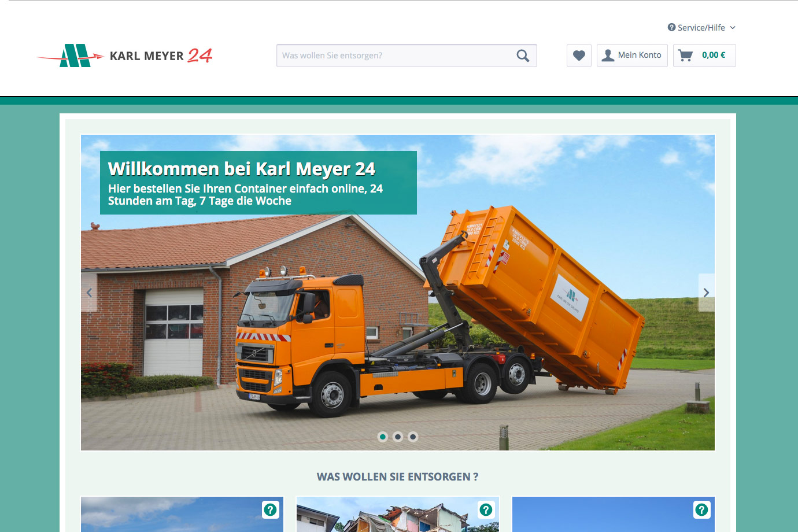Click the help icon on the middle category card

[486, 509]
